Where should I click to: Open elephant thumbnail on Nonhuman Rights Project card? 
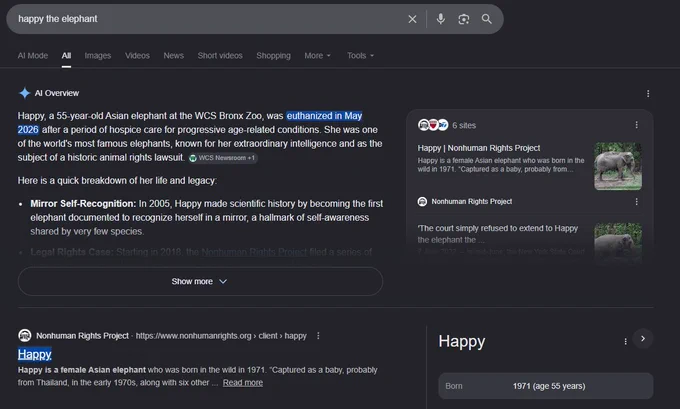(x=618, y=166)
